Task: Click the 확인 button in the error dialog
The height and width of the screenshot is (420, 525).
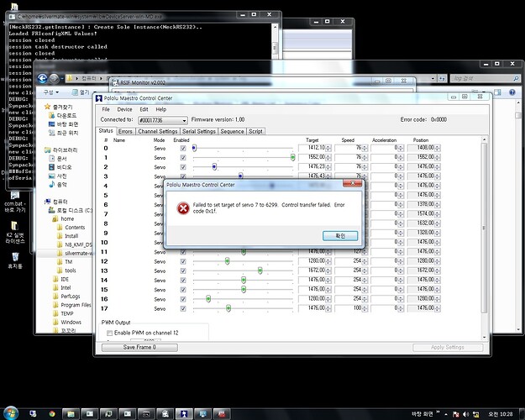Action: coord(340,235)
